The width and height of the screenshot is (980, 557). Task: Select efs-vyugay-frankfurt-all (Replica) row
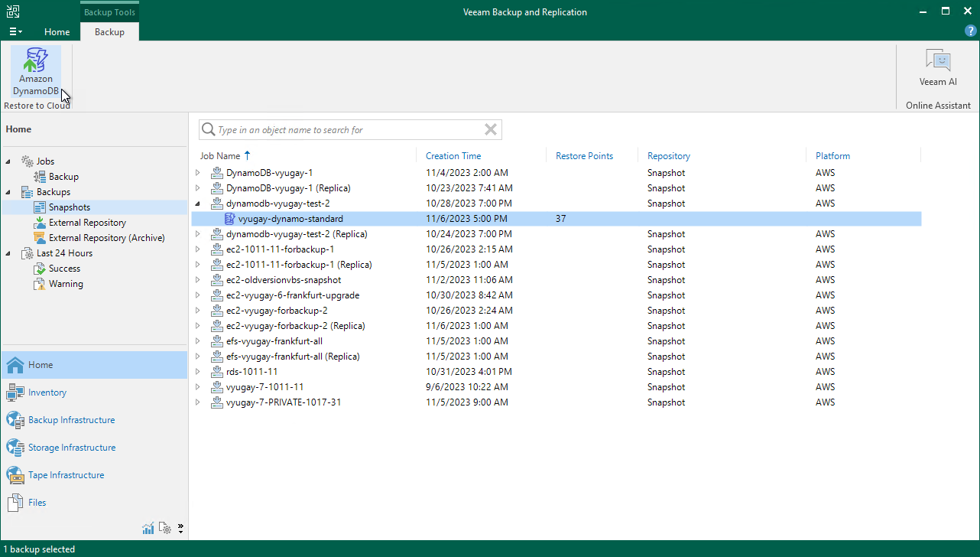point(556,357)
